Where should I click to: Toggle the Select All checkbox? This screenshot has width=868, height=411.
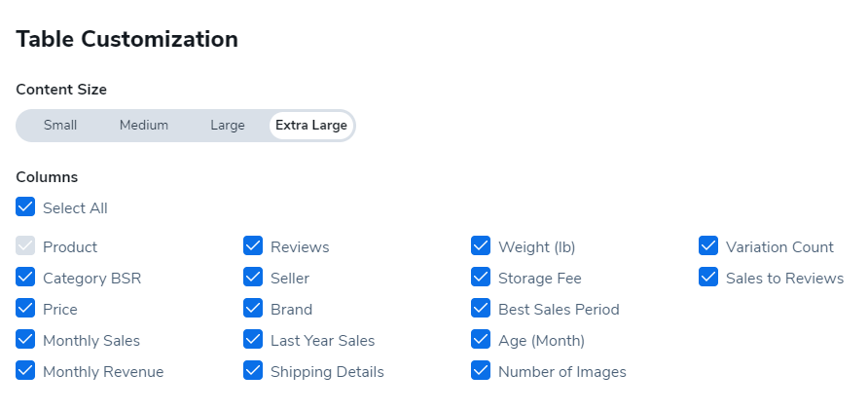[25, 207]
